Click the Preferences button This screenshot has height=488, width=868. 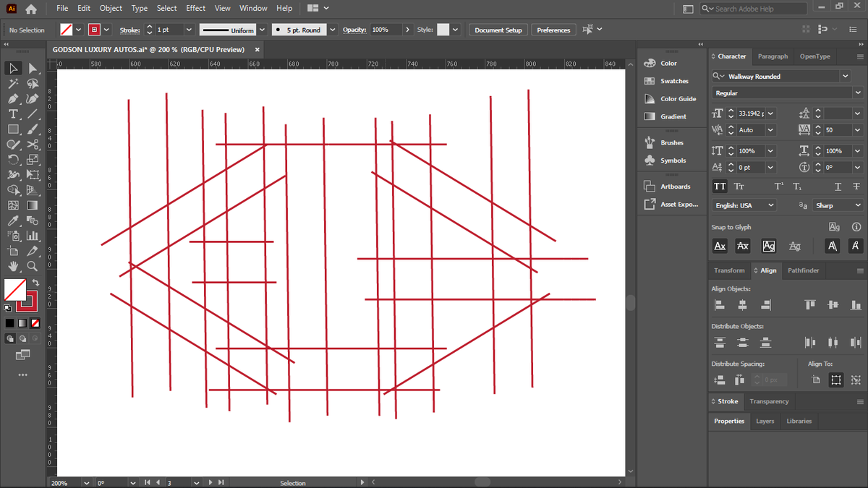click(553, 30)
